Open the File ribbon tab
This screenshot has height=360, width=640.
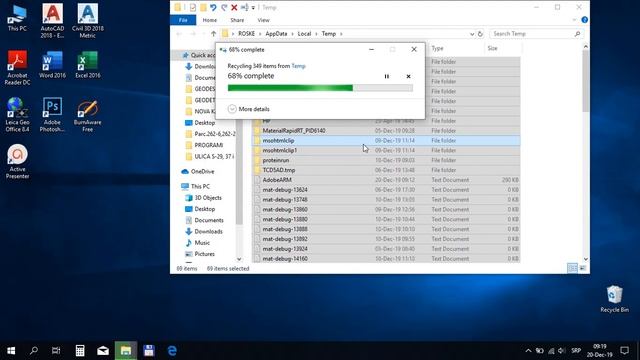[183, 20]
